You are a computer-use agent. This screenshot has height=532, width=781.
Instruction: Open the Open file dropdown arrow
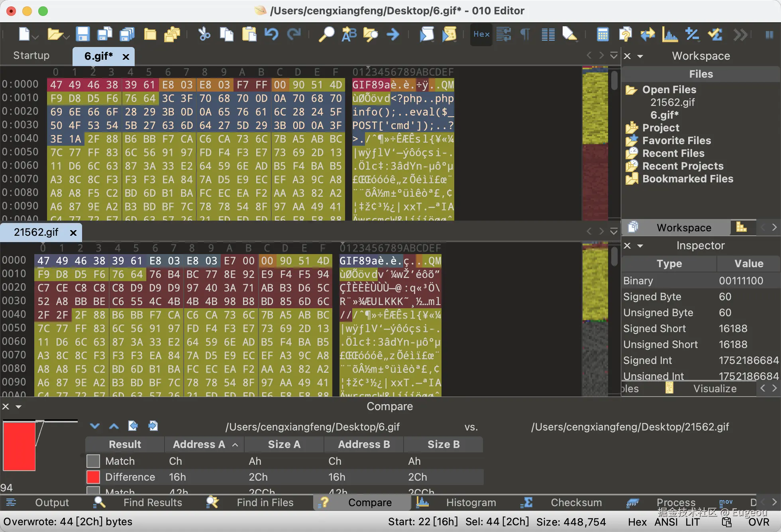(66, 37)
